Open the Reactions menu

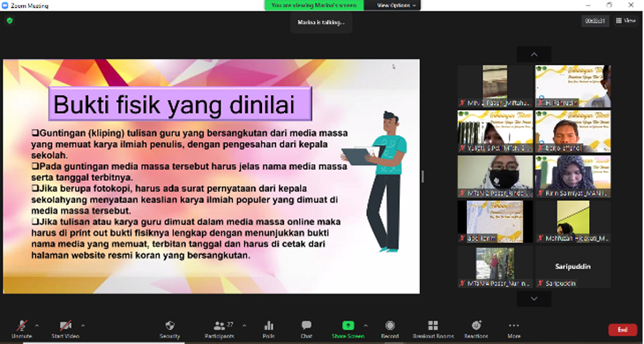(476, 326)
